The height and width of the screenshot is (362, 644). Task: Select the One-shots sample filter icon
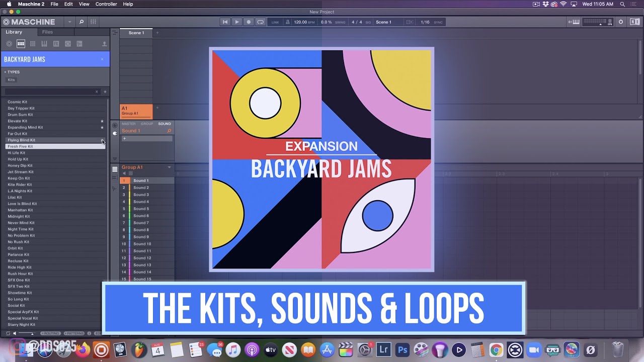79,44
